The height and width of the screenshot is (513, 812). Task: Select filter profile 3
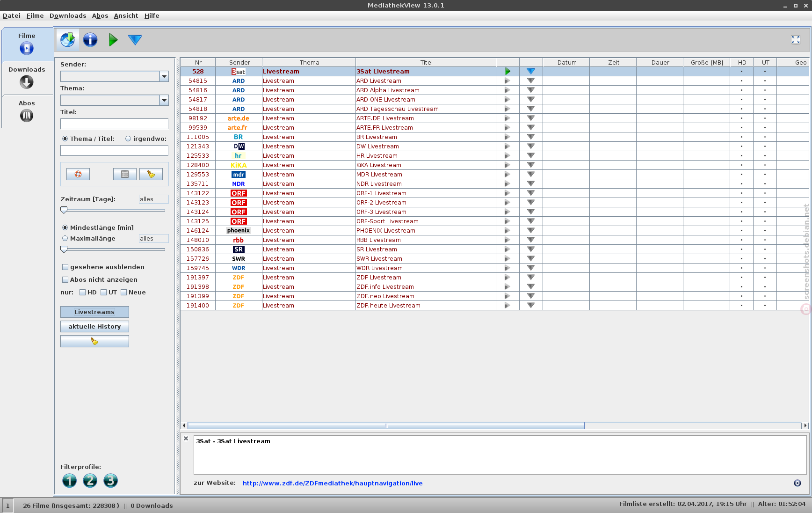point(110,480)
